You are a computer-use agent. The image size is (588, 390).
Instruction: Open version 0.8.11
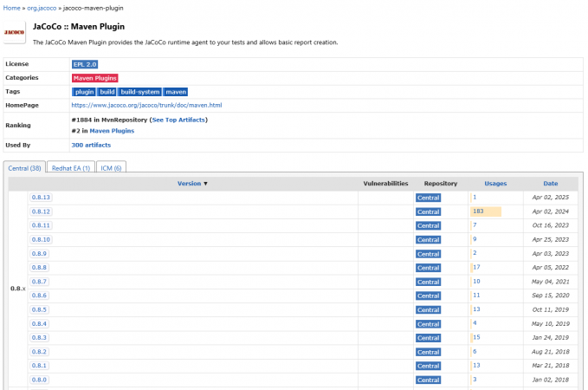(41, 225)
